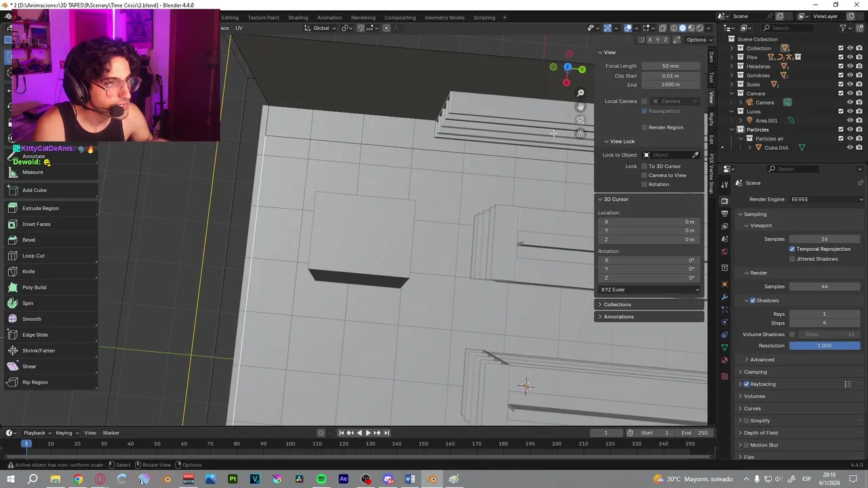Hide the Heladeras collection in viewport
The width and height of the screenshot is (868, 488).
pyautogui.click(x=850, y=66)
